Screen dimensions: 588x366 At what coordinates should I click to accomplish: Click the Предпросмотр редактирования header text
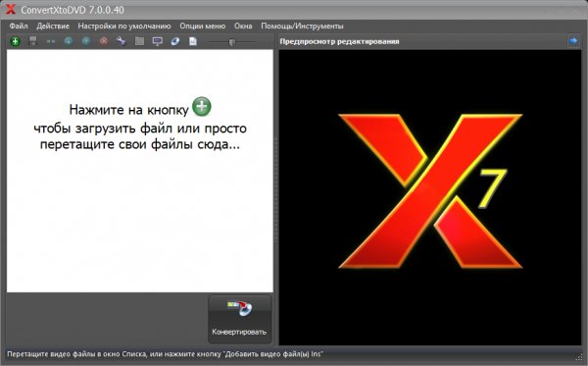pos(339,41)
